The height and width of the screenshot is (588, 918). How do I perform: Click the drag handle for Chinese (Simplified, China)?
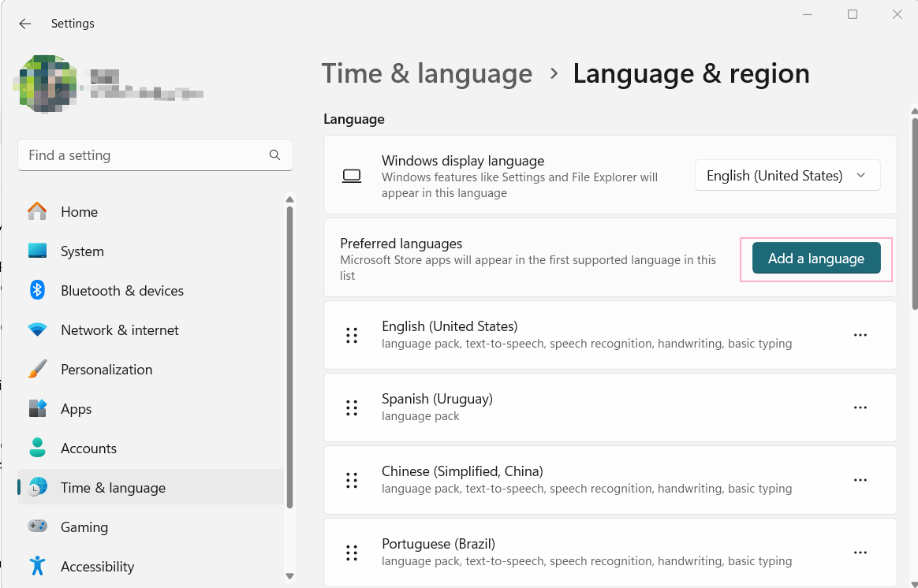point(351,480)
